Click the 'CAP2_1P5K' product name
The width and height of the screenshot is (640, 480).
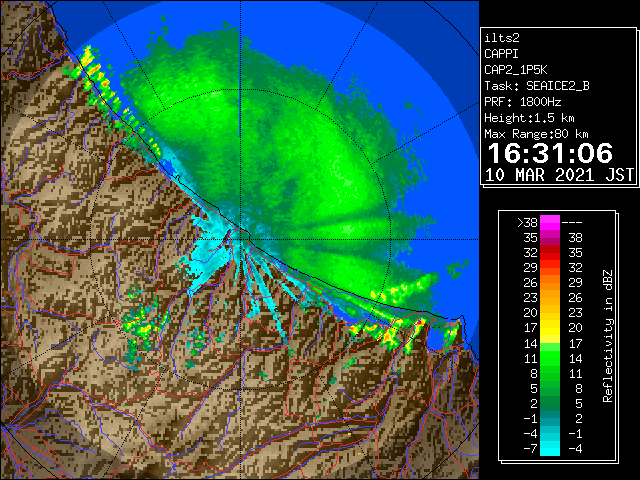pos(516,70)
